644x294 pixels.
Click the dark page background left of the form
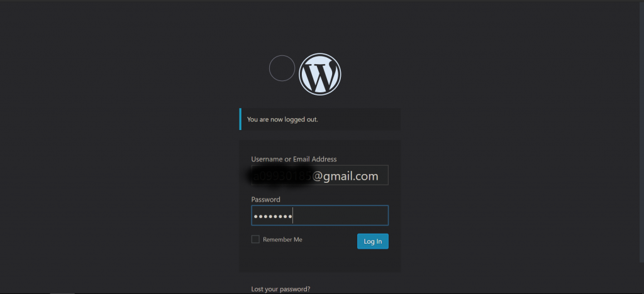click(x=119, y=164)
